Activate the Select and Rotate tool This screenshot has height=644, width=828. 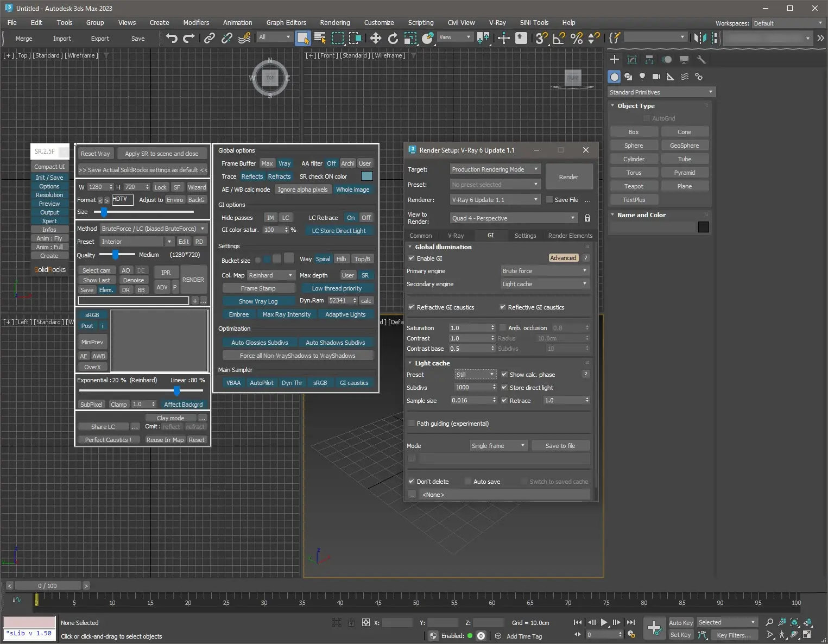pos(393,38)
